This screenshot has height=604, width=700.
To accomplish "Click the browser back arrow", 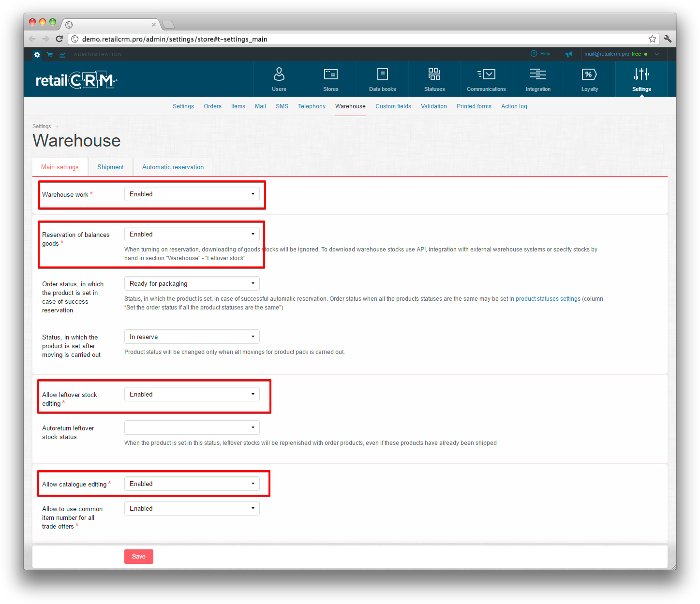I will 32,39.
